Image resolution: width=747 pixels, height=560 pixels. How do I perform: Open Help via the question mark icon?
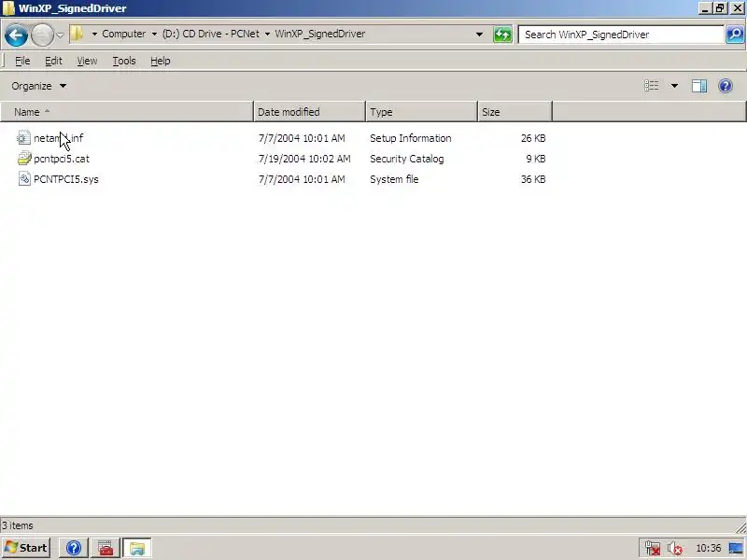(726, 86)
